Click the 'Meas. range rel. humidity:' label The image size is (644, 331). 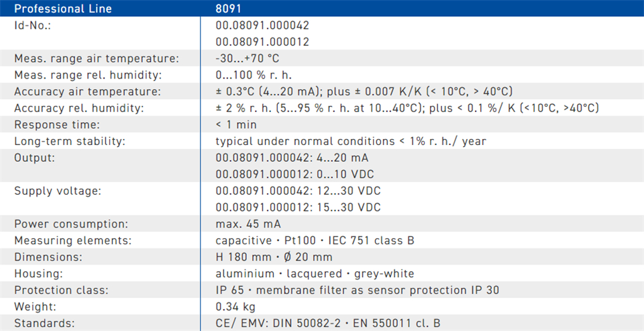[x=88, y=75]
